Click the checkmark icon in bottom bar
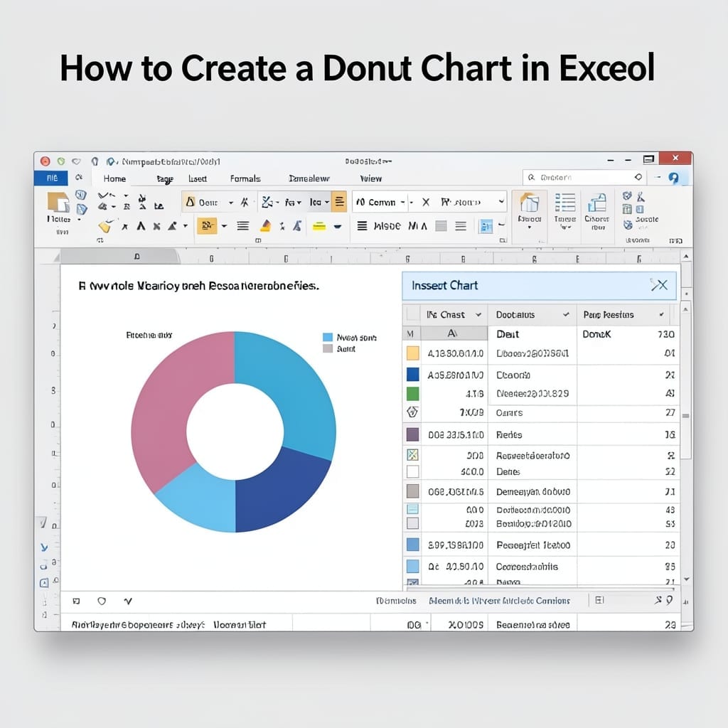The width and height of the screenshot is (728, 728). tap(128, 601)
